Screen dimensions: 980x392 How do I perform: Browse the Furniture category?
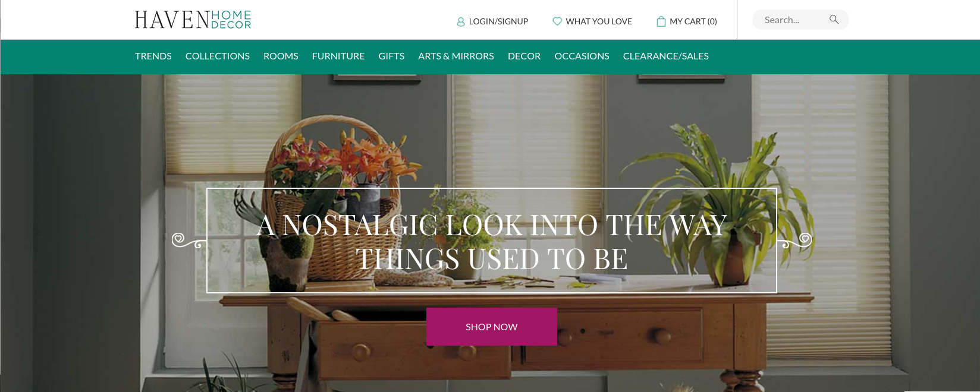pos(338,56)
